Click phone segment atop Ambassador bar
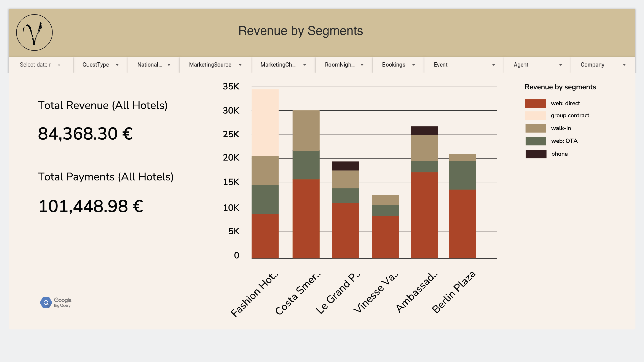The image size is (644, 362). (424, 131)
